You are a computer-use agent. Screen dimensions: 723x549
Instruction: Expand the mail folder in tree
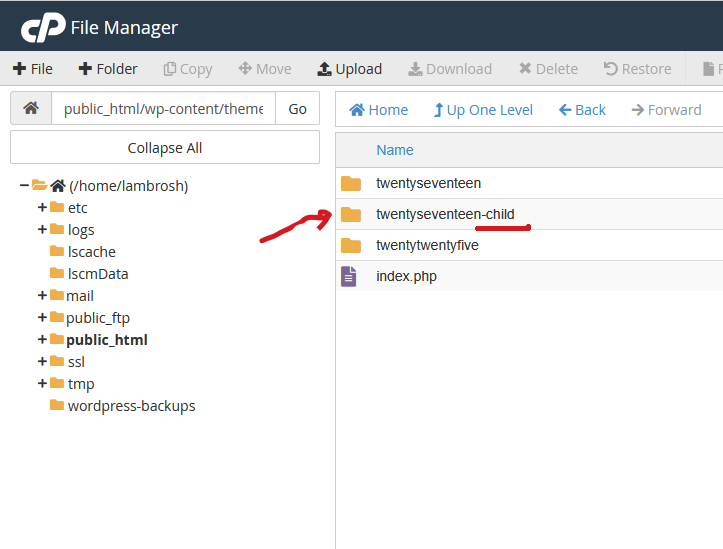42,296
